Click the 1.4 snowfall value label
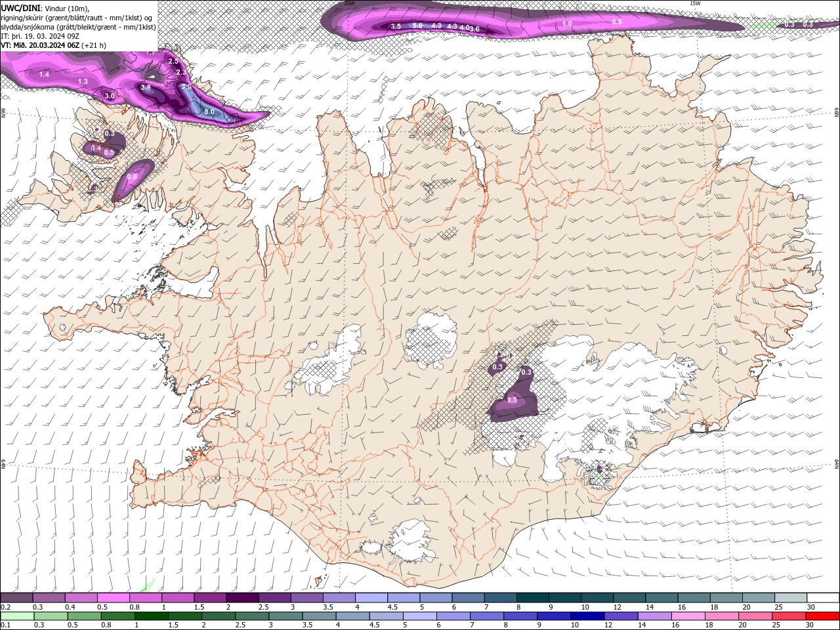 coord(44,74)
